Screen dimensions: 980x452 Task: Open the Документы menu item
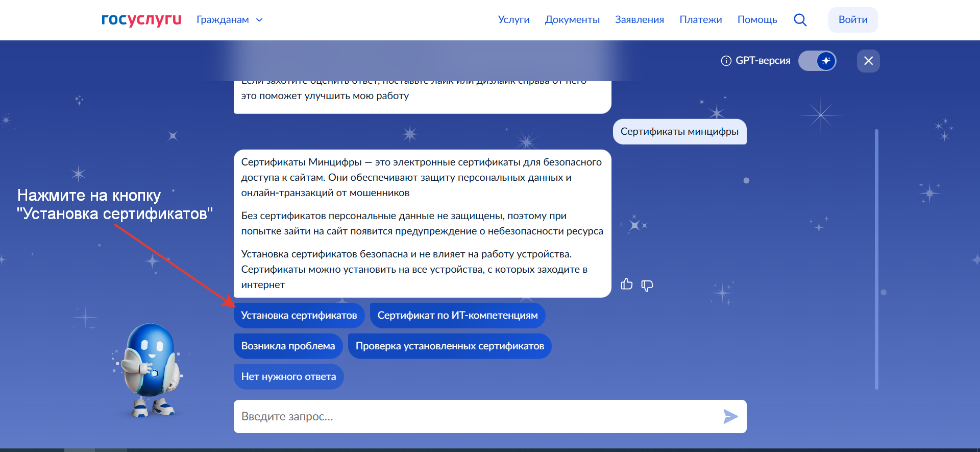[x=572, y=20]
